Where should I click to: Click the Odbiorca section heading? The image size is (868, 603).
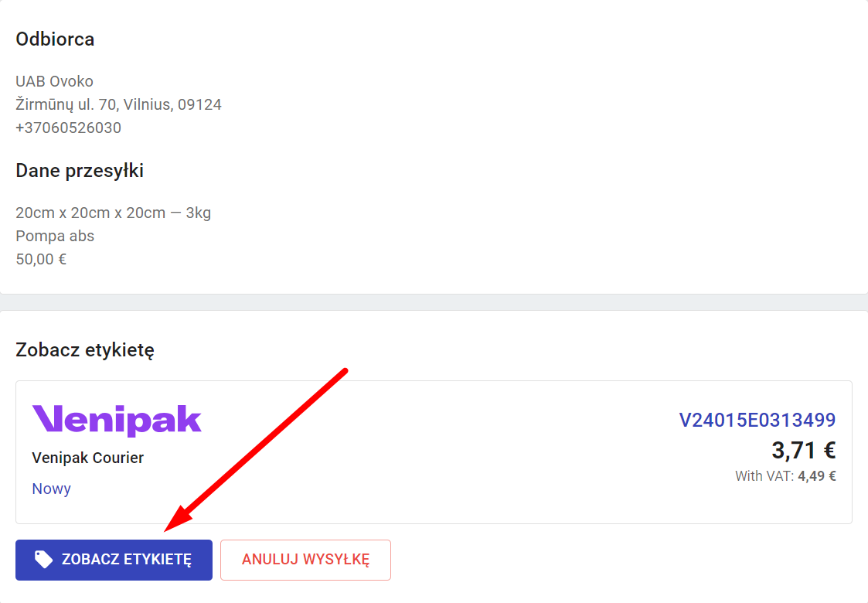[x=55, y=39]
